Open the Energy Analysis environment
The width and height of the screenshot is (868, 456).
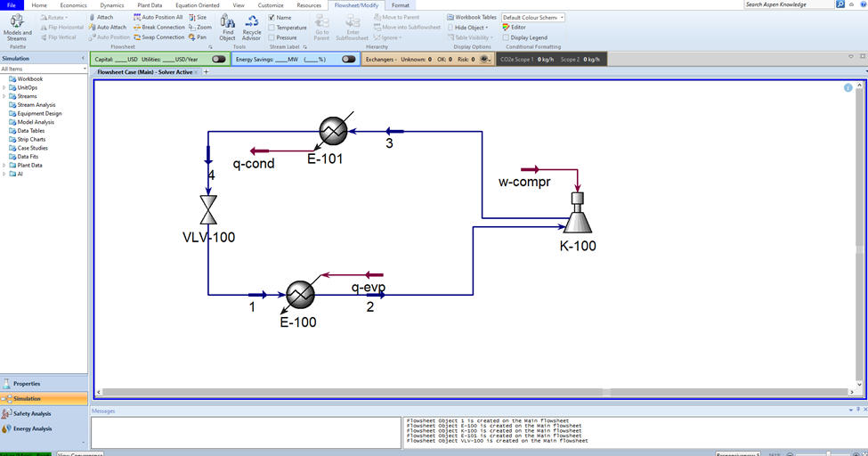pyautogui.click(x=44, y=428)
